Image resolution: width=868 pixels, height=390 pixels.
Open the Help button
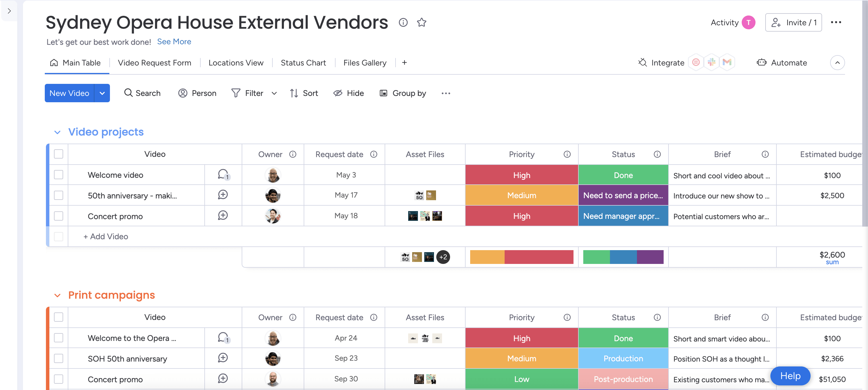click(x=790, y=376)
